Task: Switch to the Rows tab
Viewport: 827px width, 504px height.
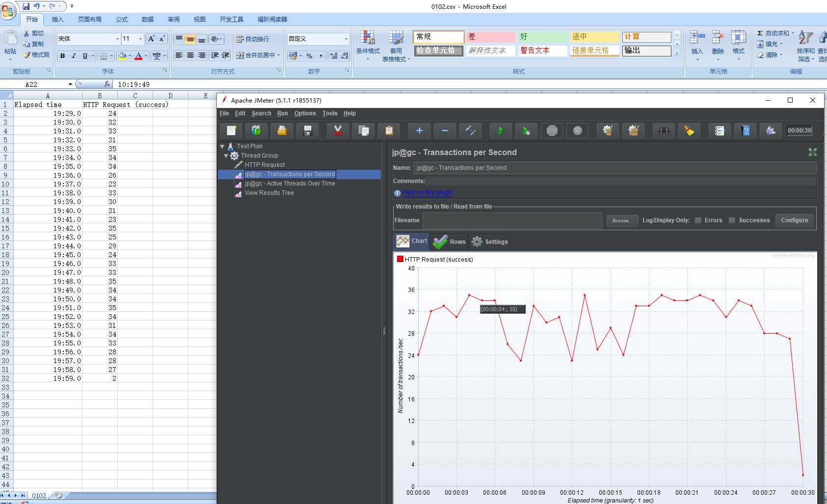Action: (450, 241)
